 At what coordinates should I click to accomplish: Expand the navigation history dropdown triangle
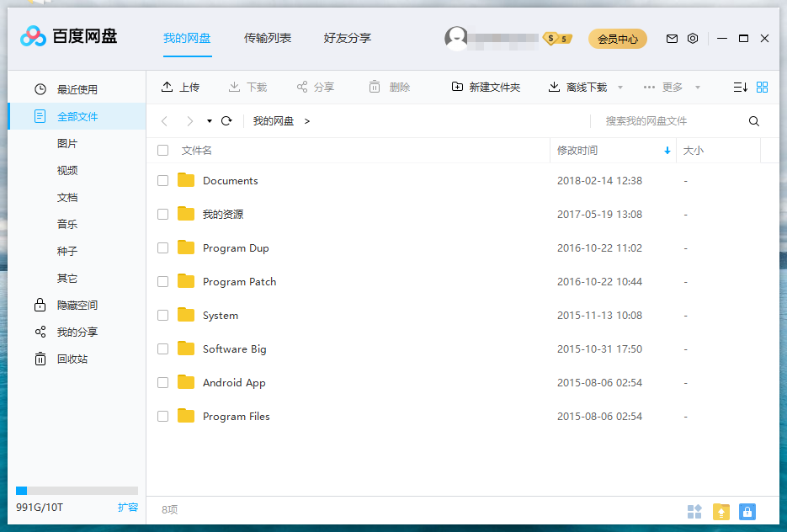[210, 121]
